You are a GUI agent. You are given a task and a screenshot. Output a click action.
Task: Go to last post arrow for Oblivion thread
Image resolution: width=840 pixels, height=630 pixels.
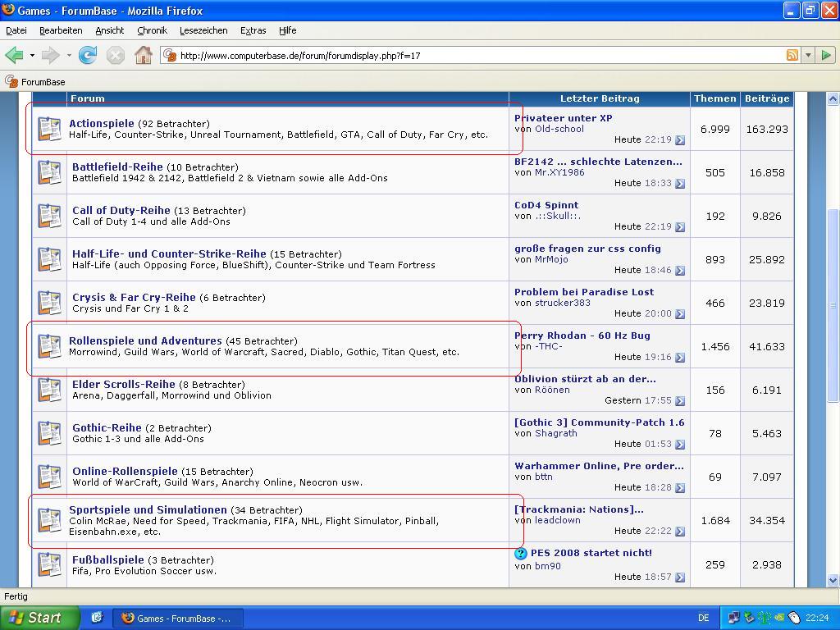tap(680, 400)
